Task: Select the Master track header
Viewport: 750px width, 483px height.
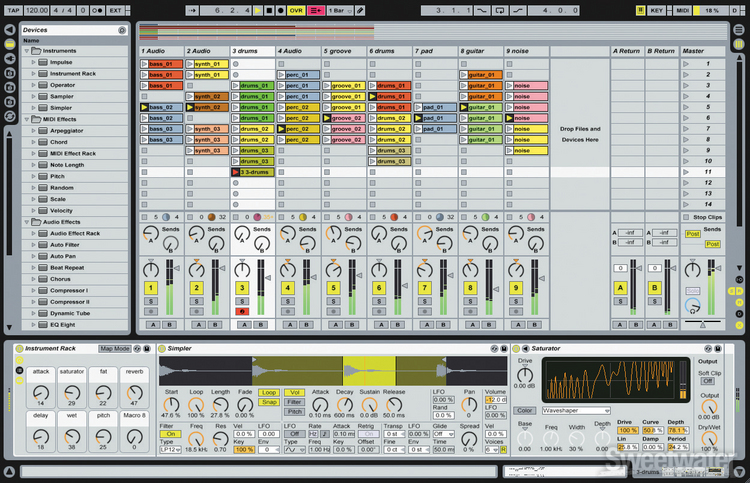Action: 702,51
